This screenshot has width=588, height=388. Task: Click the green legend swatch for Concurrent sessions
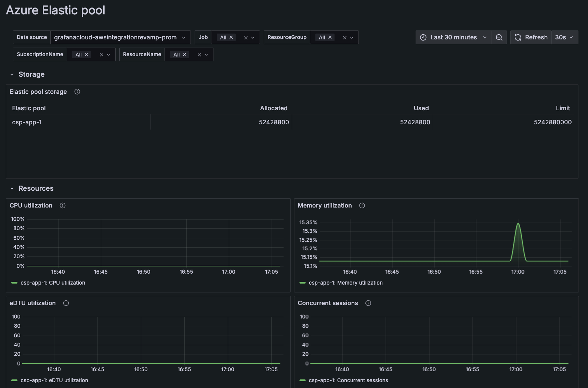pyautogui.click(x=302, y=380)
